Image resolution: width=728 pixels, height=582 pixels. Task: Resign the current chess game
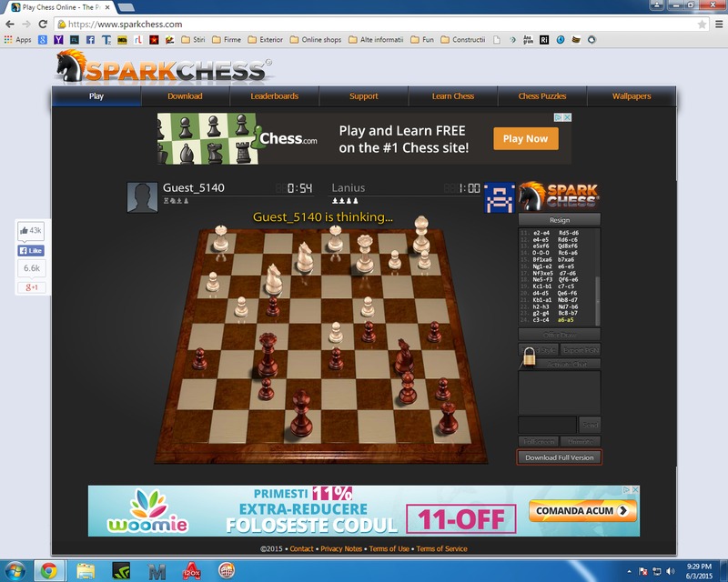[x=560, y=219]
